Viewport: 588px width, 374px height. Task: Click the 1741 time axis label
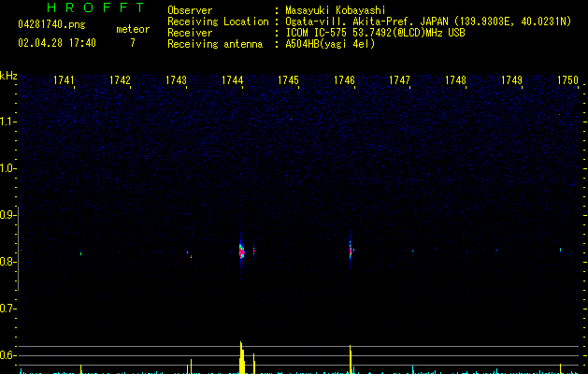click(64, 80)
